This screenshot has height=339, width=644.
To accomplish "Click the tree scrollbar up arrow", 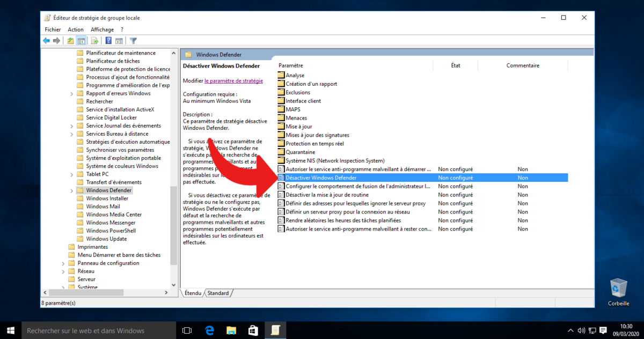I will (173, 53).
